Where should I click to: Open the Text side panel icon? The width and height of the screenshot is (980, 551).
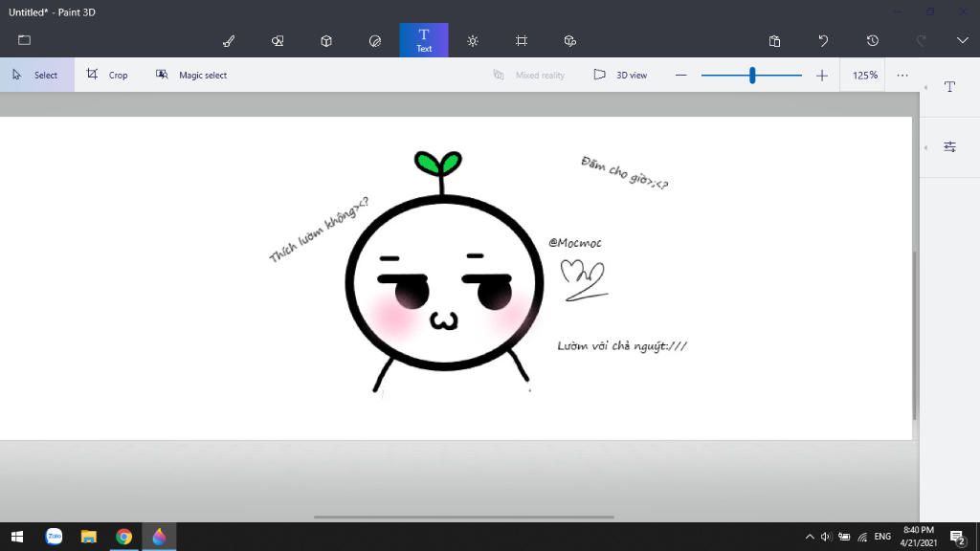pyautogui.click(x=950, y=87)
